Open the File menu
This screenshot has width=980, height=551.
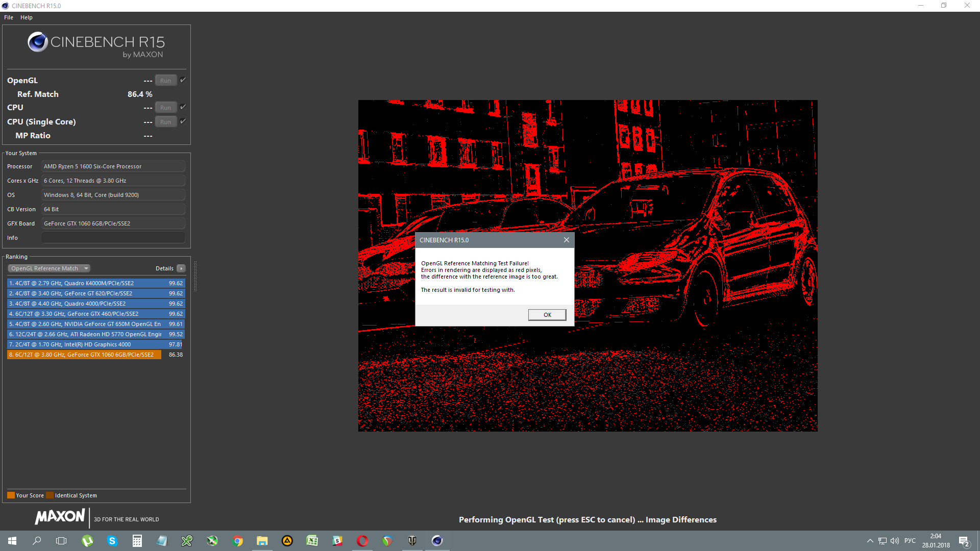tap(9, 17)
